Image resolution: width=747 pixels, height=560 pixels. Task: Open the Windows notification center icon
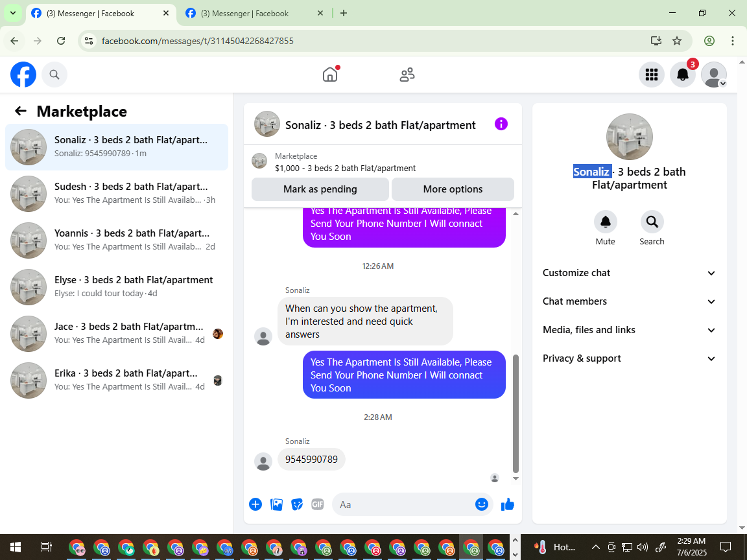click(x=726, y=546)
